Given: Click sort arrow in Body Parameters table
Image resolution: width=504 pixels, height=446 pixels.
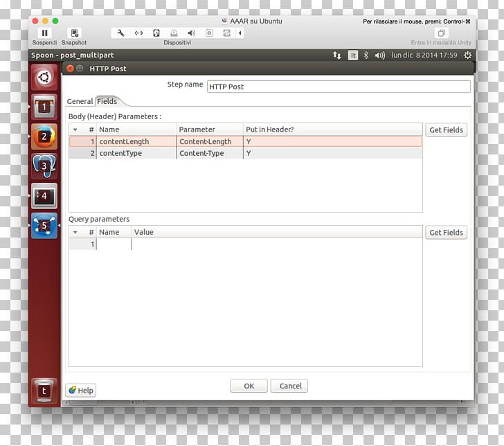Looking at the screenshot, I should coord(75,130).
